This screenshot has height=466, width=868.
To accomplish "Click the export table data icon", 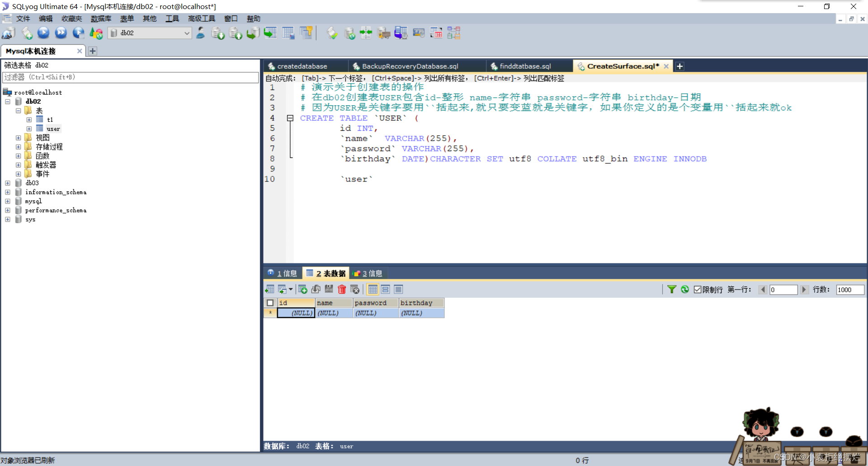I will pyautogui.click(x=270, y=290).
